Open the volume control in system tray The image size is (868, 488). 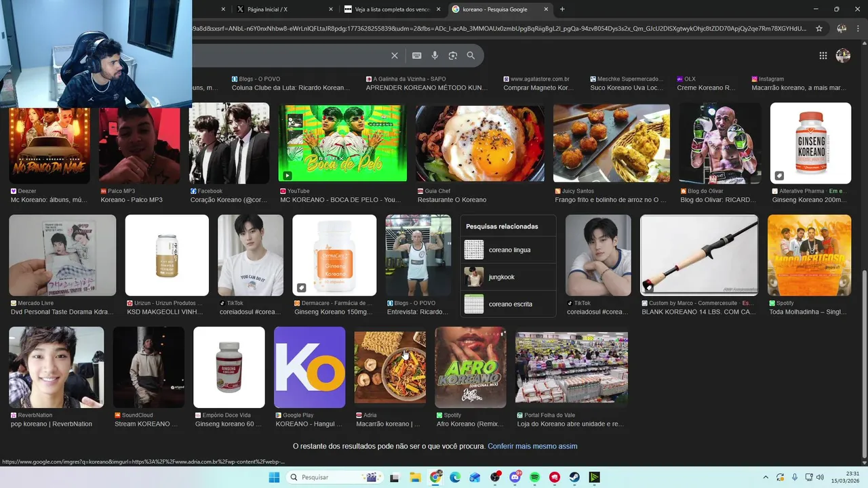(820, 477)
